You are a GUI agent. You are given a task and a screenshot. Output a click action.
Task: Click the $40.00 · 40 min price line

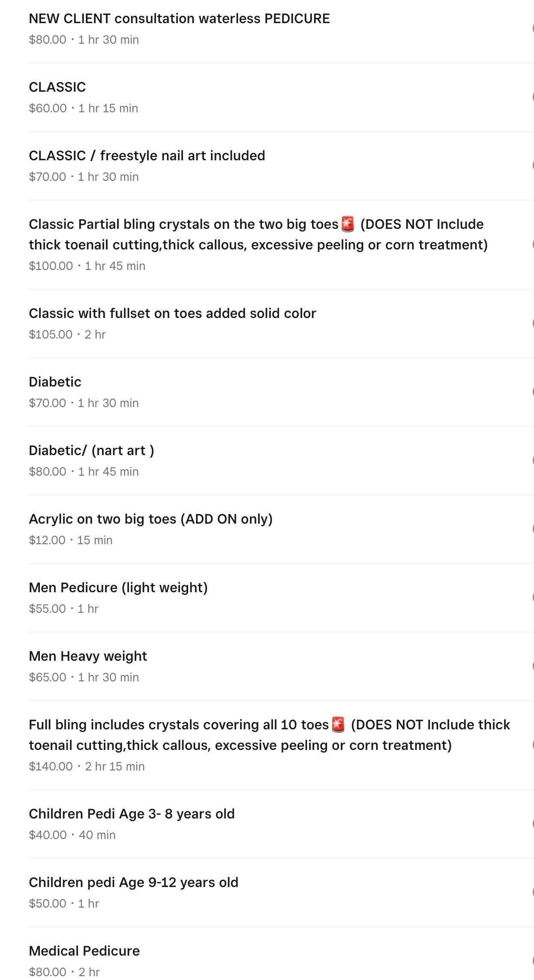pos(72,835)
